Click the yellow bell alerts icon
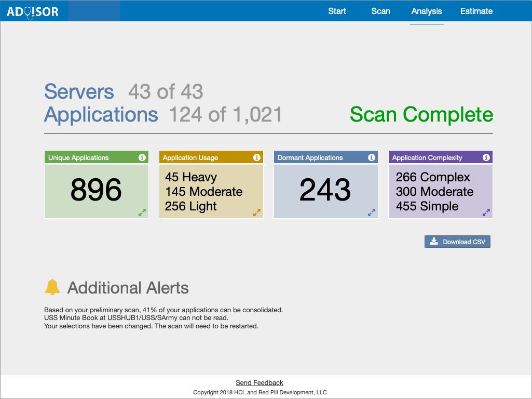Viewport: 532px width, 399px height. 52,287
